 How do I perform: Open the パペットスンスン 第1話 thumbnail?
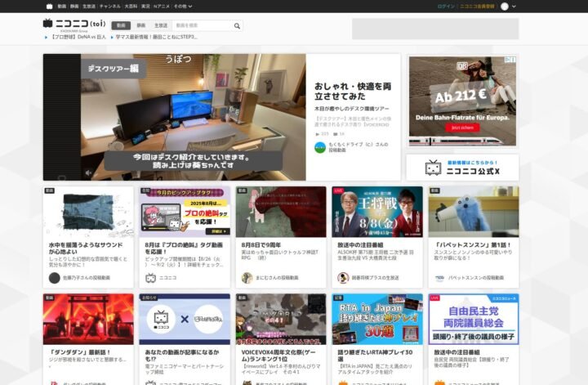pos(474,212)
